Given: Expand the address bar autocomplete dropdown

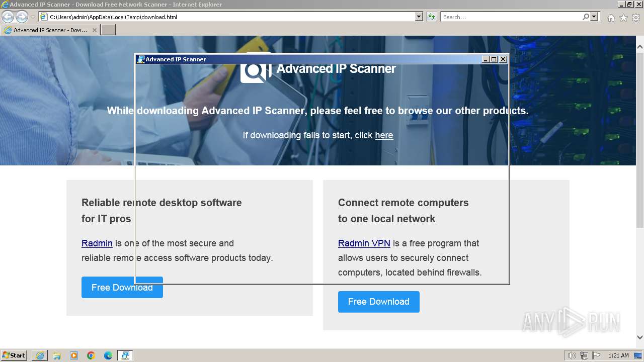Looking at the screenshot, I should pyautogui.click(x=419, y=17).
